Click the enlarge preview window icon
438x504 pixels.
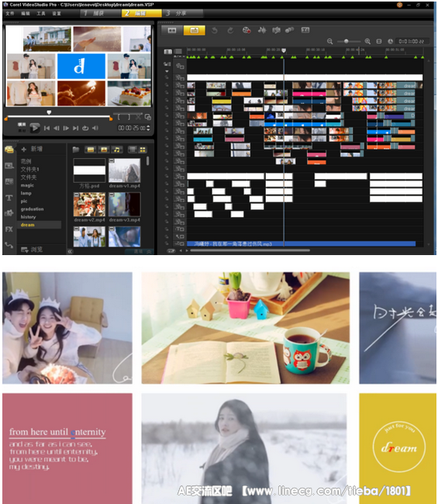point(148,117)
